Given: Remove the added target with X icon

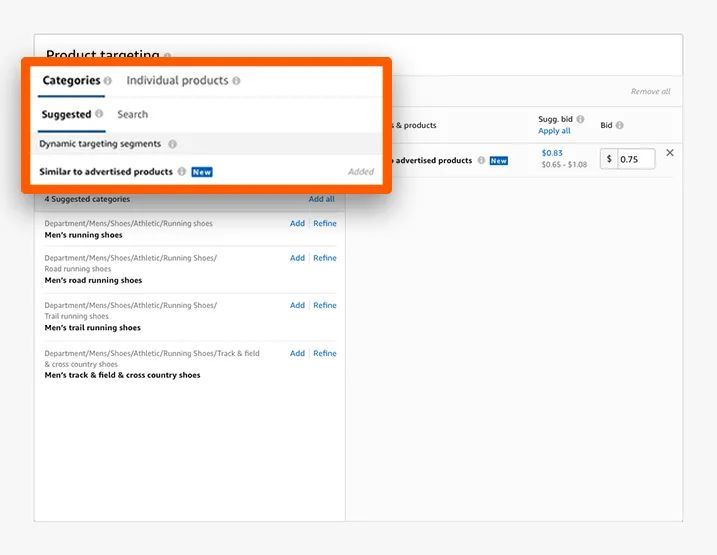Looking at the screenshot, I should pos(670,153).
